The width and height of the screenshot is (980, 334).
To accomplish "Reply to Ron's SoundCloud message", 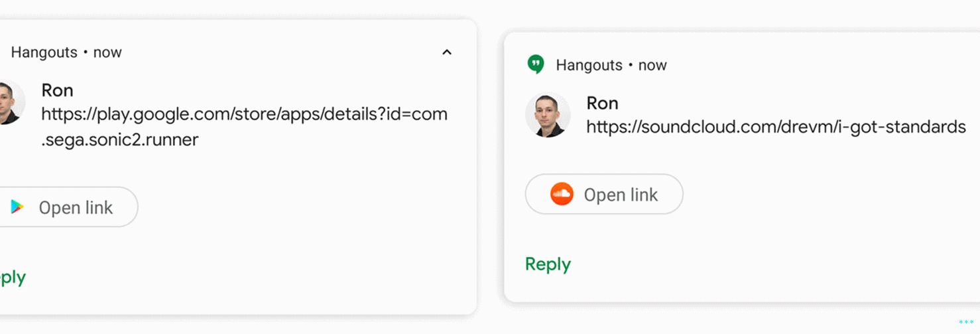I will [x=548, y=264].
